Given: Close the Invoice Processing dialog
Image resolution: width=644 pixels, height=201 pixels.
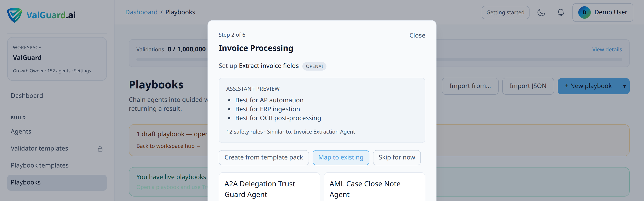Looking at the screenshot, I should pyautogui.click(x=417, y=36).
